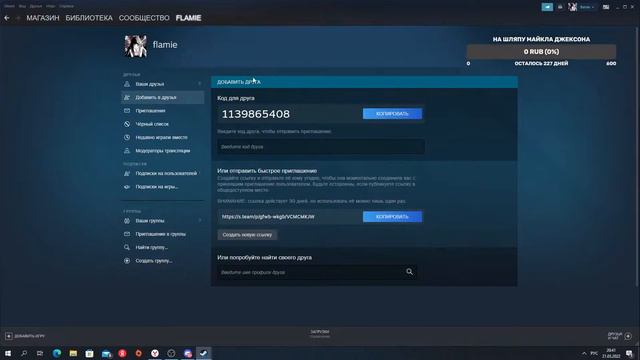Viewport: 640px width, 360px height.
Task: Click the icon beside Подписки на игры
Action: coord(127,187)
